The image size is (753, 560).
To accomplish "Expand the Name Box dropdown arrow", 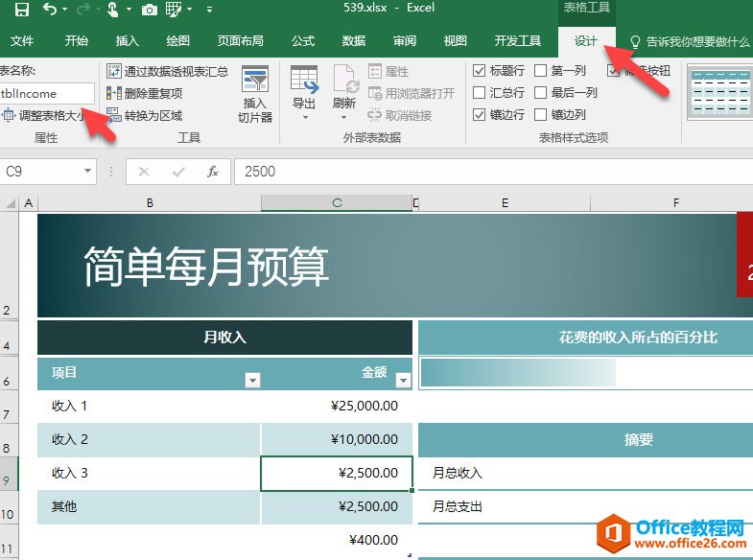I will click(x=88, y=172).
